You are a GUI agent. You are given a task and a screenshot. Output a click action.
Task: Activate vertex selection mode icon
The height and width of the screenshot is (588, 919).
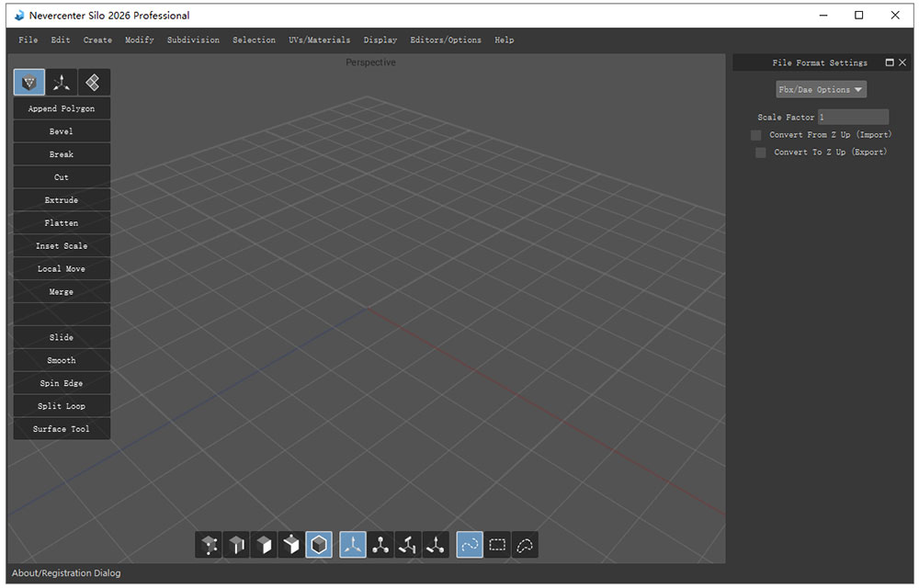[x=209, y=545]
